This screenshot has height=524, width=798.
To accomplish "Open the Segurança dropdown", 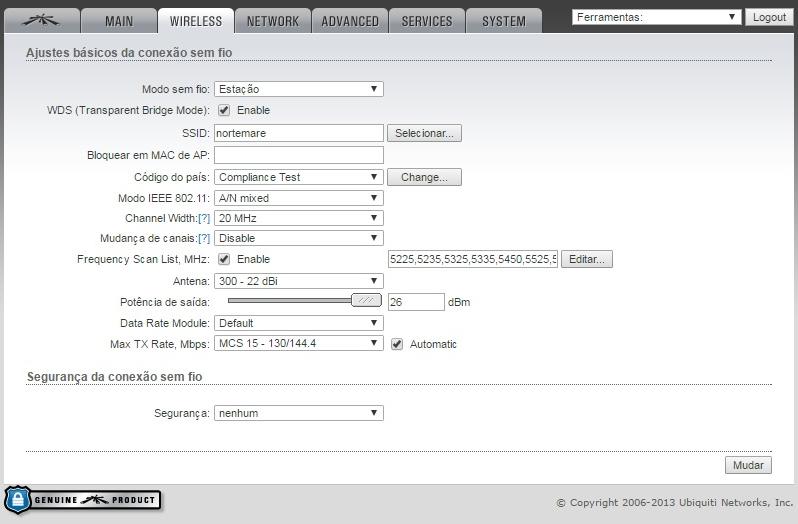I will pos(299,413).
